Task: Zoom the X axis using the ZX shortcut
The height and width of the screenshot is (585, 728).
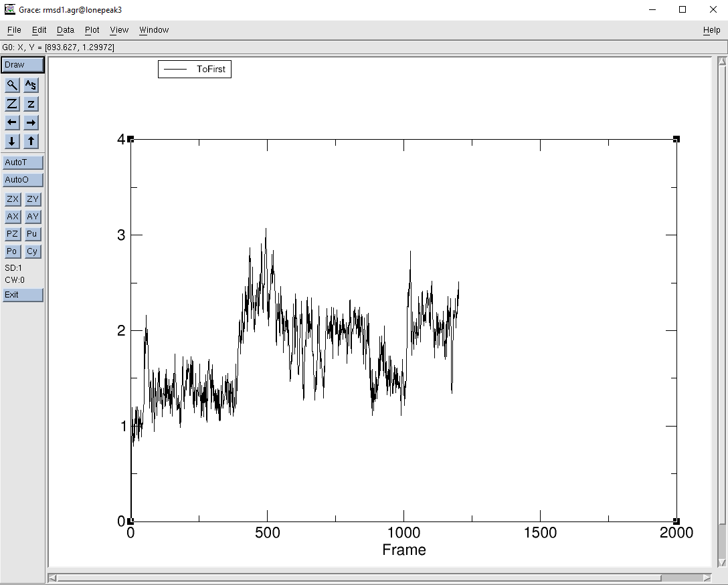Action: pyautogui.click(x=11, y=199)
